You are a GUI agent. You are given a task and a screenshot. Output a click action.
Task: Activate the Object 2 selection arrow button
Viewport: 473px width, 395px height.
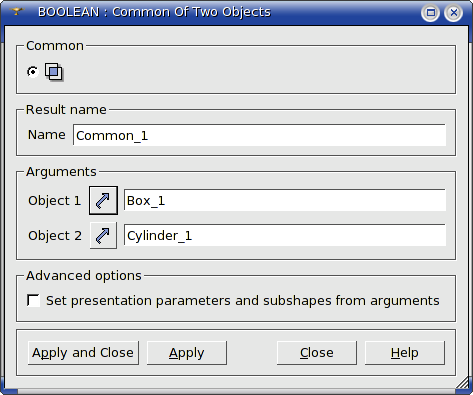pos(103,236)
